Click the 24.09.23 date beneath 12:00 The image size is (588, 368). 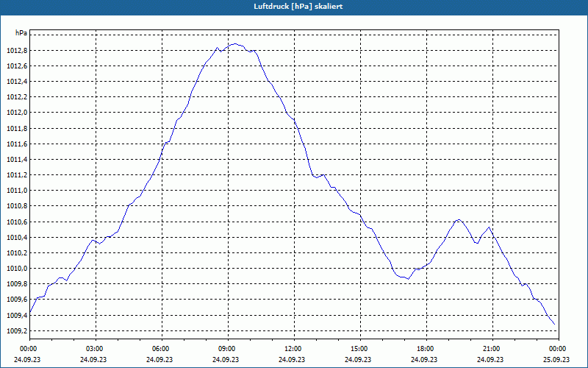292,359
